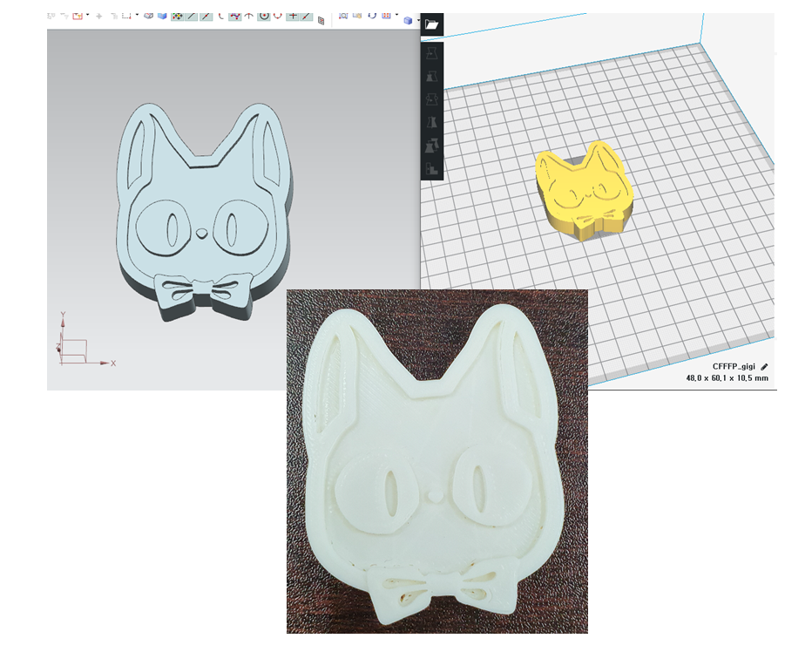Click the red grid view icon in CAD toolbar
Screen dimensions: 812x652
pos(386,16)
